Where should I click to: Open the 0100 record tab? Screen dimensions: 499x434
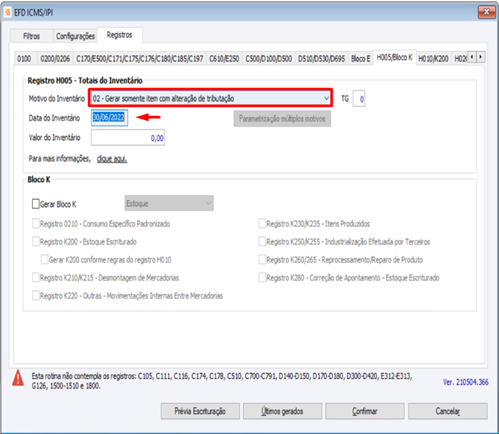click(24, 59)
